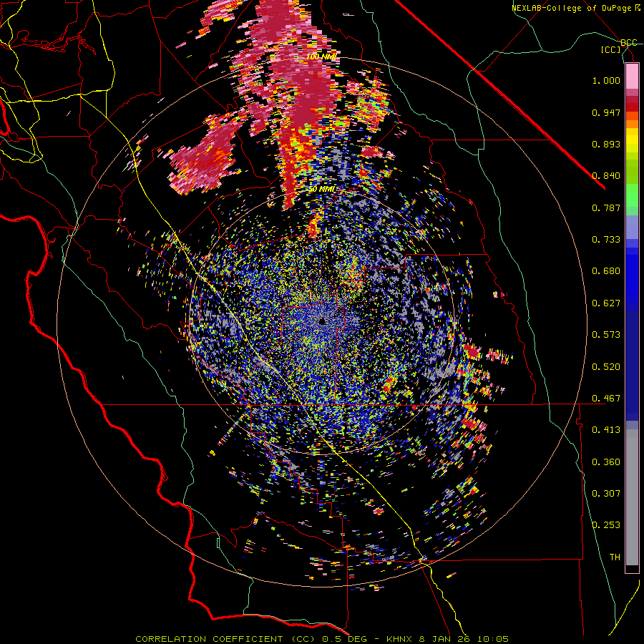Click the black radar site center dot
The image size is (644, 644).
(x=322, y=321)
